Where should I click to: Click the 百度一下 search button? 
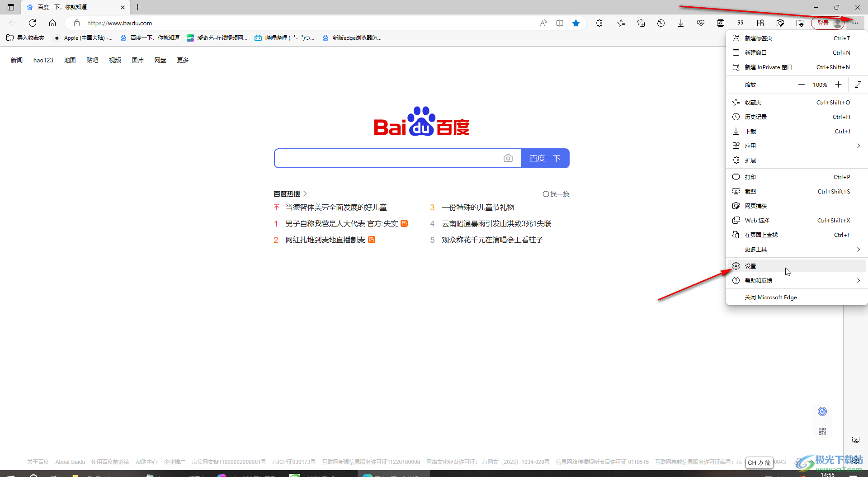545,158
